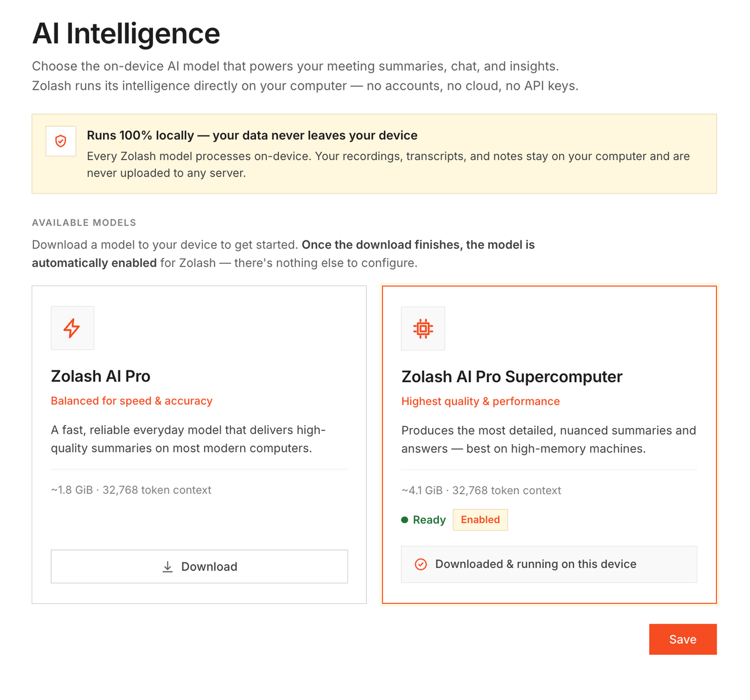Click the lightning bolt icon for Zolash AI Pro
Viewport: 750px width, 700px height.
click(72, 328)
